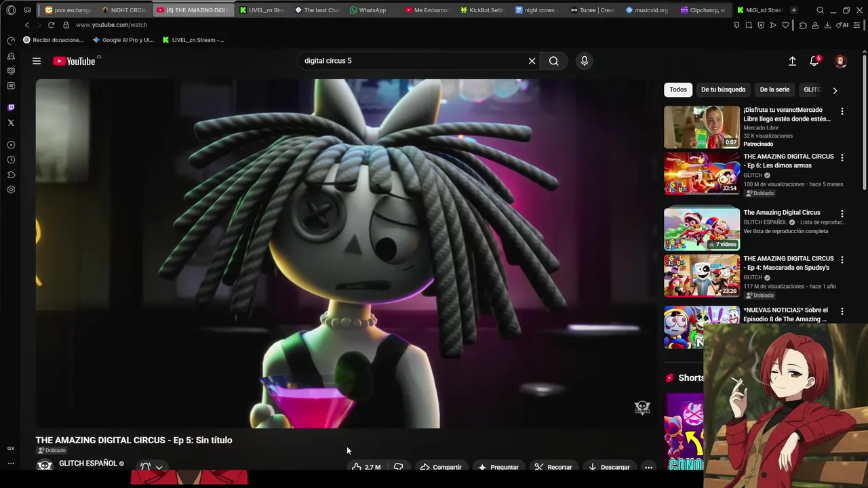Open the X Twitter sidebar panel

click(11, 123)
